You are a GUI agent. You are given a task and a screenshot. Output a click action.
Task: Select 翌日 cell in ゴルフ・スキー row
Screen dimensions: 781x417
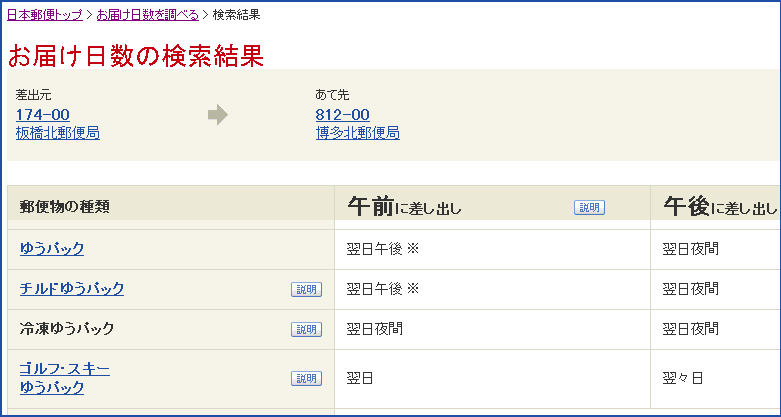coord(492,379)
